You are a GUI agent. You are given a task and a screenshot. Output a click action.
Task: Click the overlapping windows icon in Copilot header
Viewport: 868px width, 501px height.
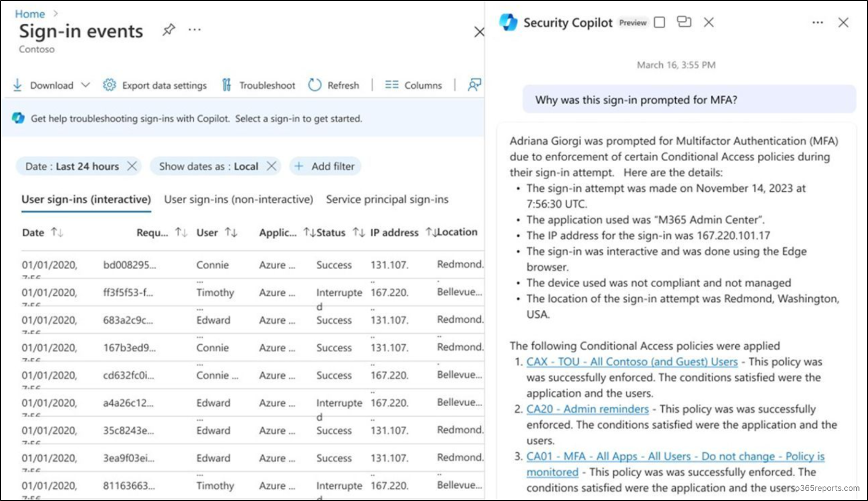[684, 22]
